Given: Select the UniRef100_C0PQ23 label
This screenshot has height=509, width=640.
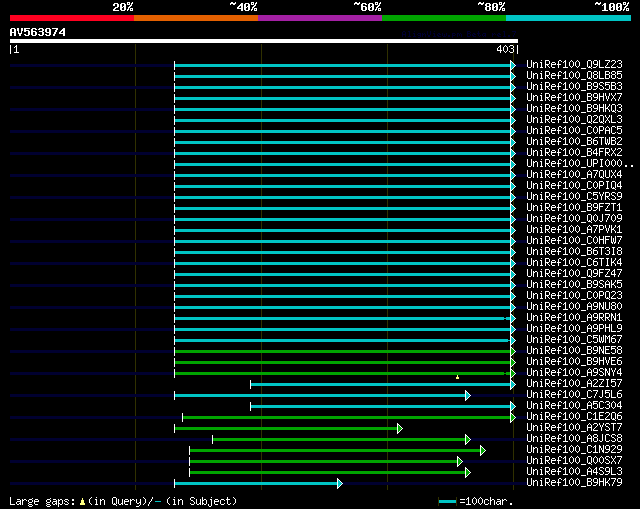Looking at the screenshot, I should (574, 296).
